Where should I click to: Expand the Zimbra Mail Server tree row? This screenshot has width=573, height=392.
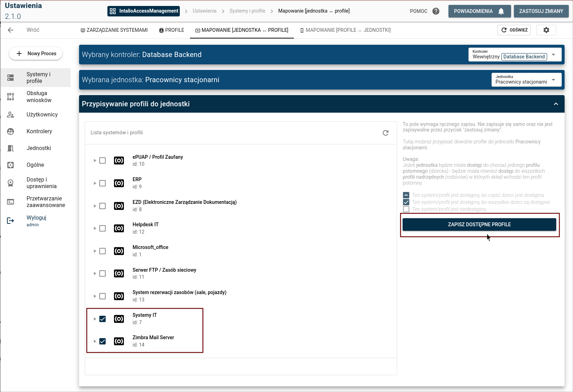tap(95, 341)
